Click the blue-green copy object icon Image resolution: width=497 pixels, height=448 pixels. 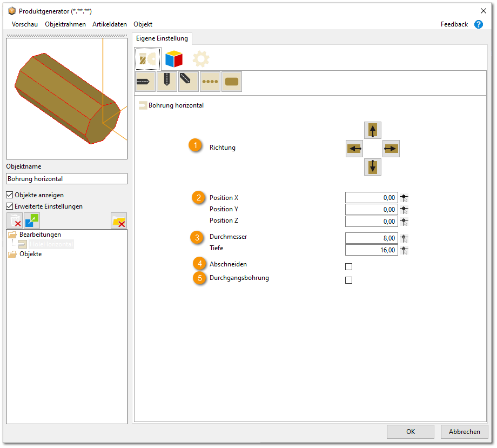(32, 220)
